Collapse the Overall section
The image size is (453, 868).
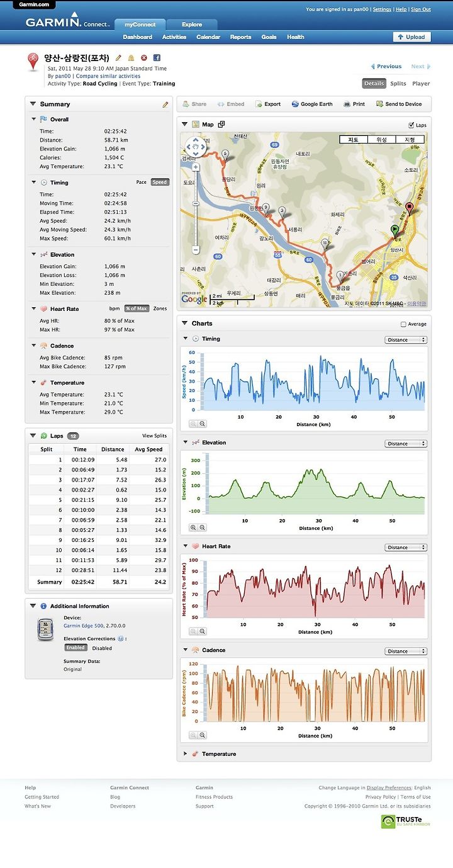pyautogui.click(x=35, y=120)
